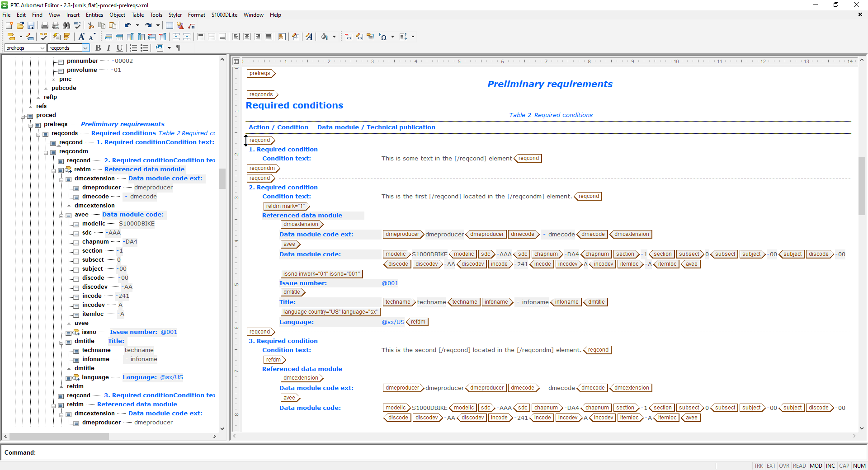Open Find with the binoculars icon
868x470 pixels.
coord(66,26)
